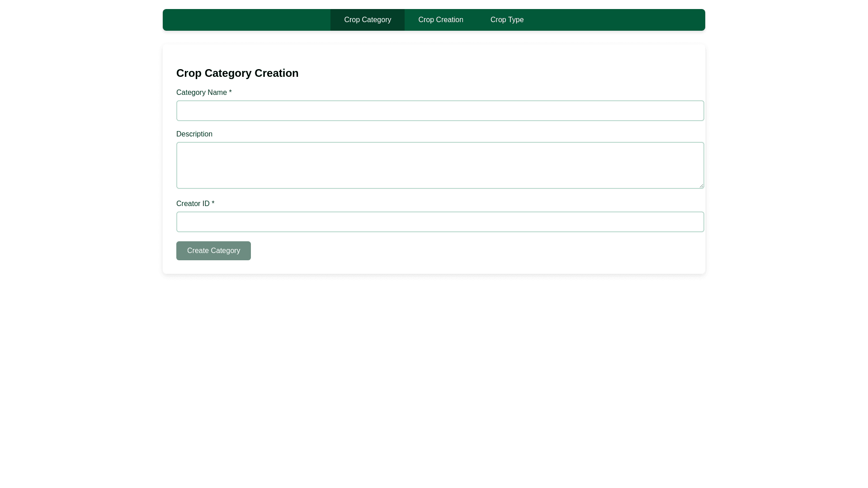
Task: Open the Crop Creation tab
Action: coord(440,20)
